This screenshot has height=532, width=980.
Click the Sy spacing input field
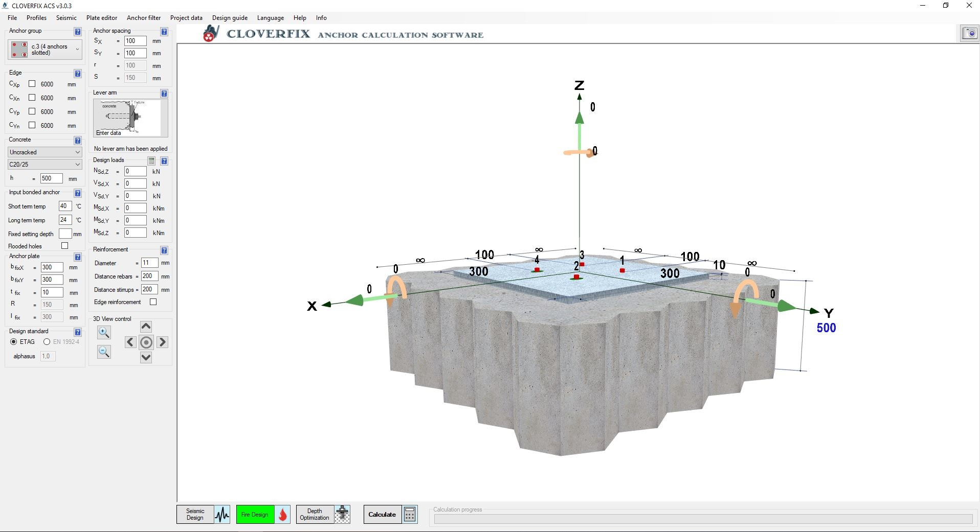tap(136, 53)
